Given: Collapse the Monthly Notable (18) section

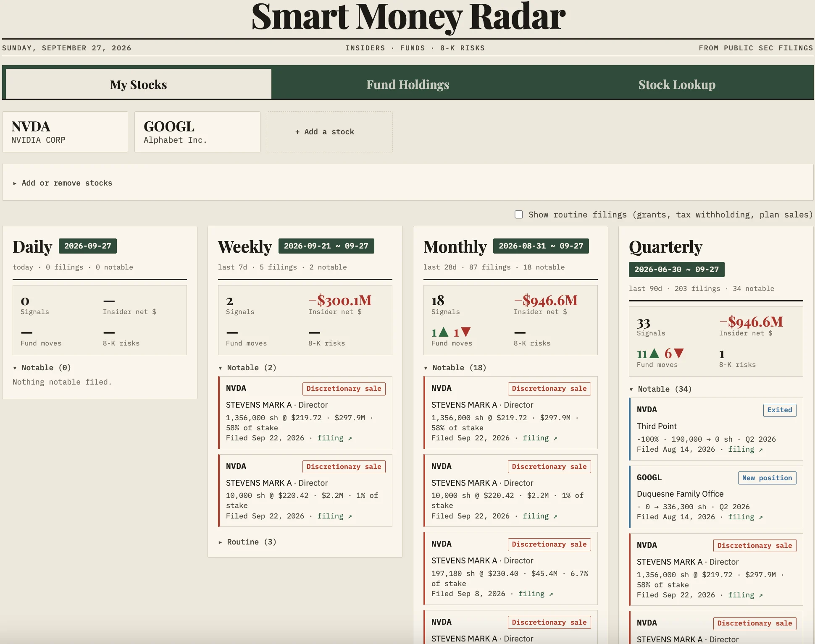Looking at the screenshot, I should (455, 368).
